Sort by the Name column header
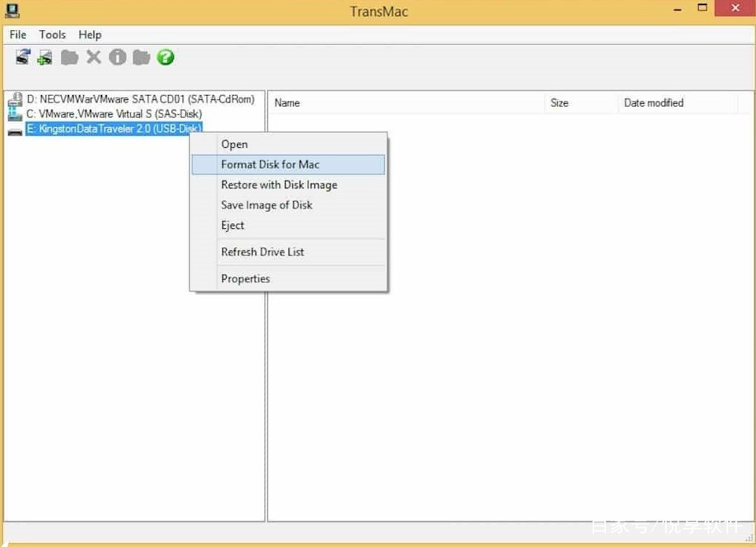Screen dimensions: 756x547 pos(407,103)
